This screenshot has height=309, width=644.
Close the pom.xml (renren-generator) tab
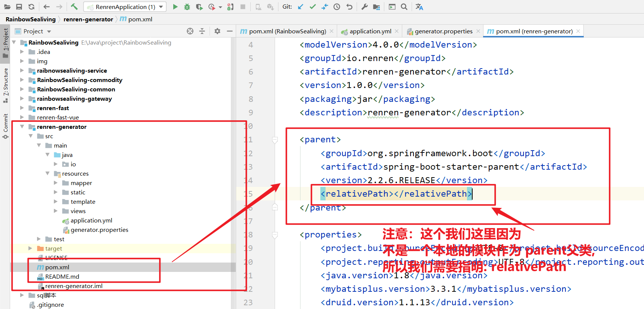click(578, 31)
